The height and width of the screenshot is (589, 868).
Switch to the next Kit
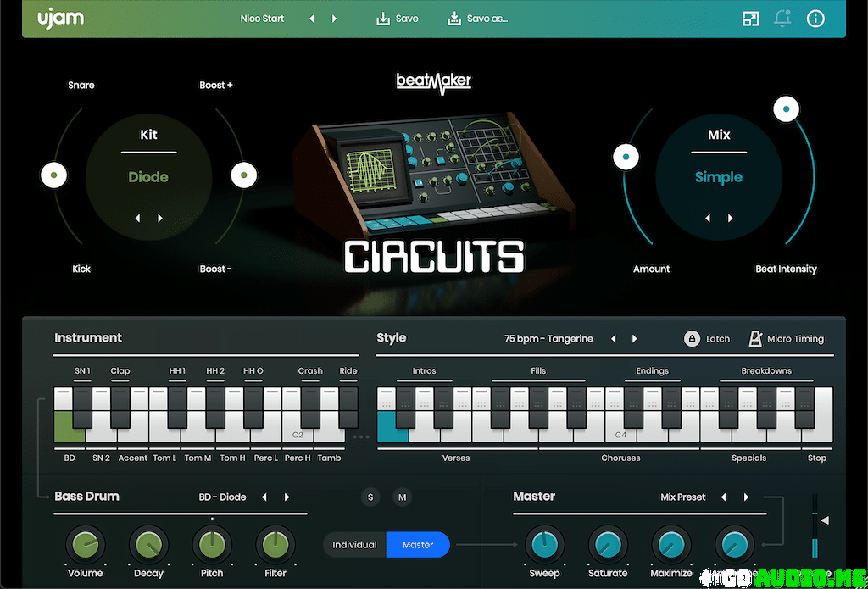(160, 218)
